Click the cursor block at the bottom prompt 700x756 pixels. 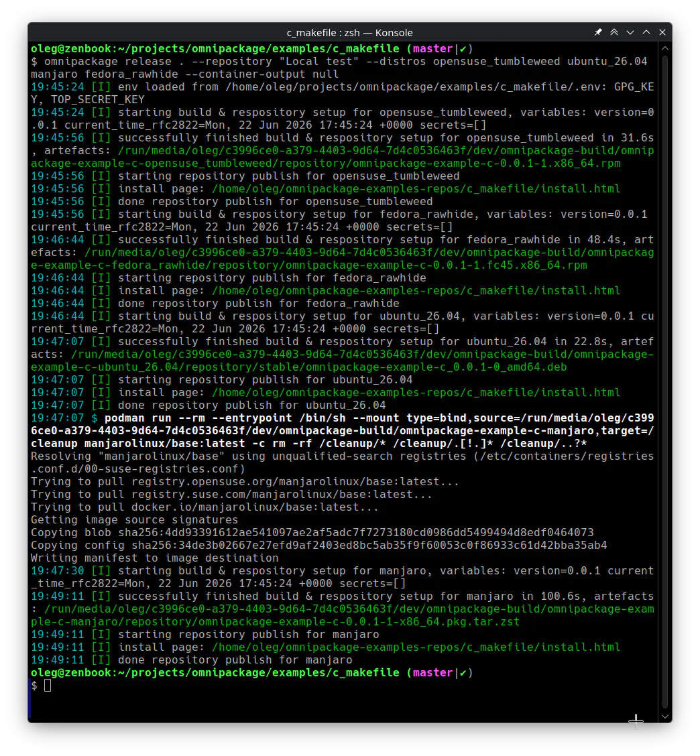click(x=48, y=685)
